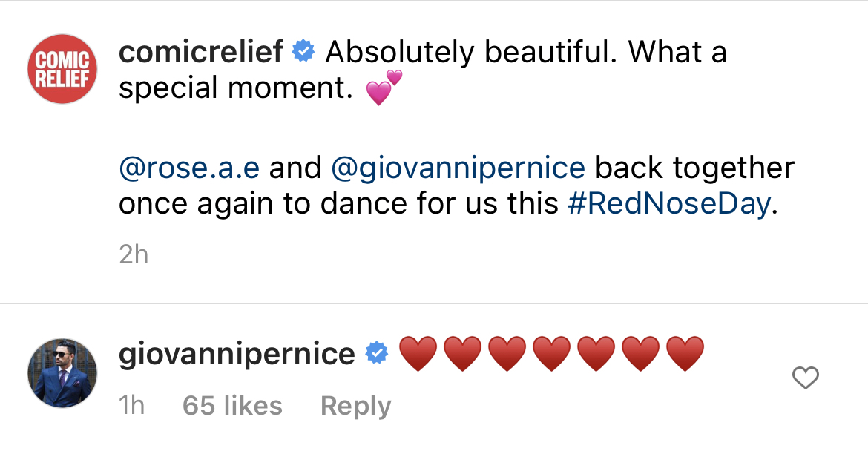Click the 1h timestamp on the comment
The image size is (868, 457).
(x=132, y=406)
